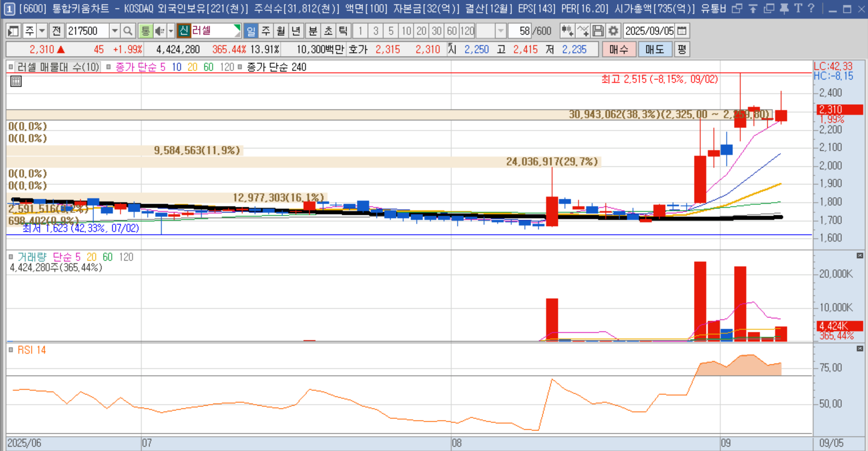Click the 최고 2,515 high price annotation
The width and height of the screenshot is (868, 451).
pyautogui.click(x=659, y=79)
